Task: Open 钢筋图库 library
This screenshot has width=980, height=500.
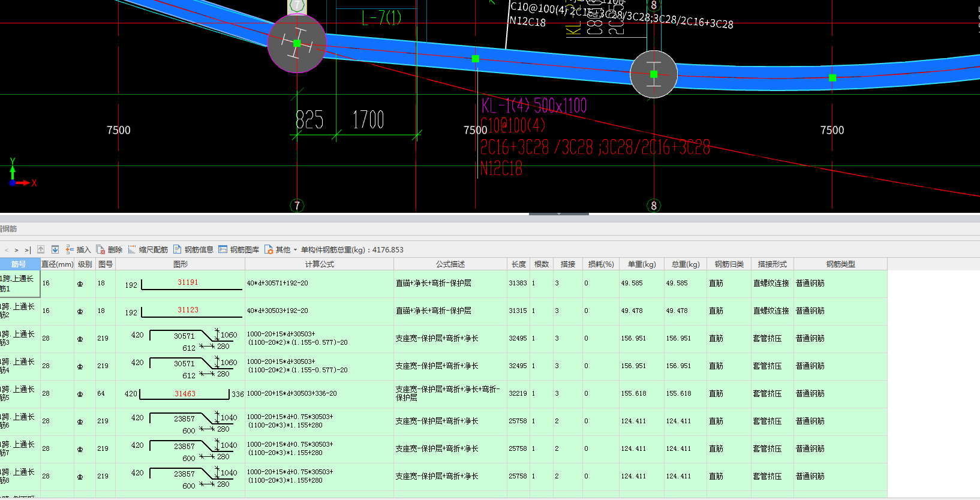Action: point(239,250)
